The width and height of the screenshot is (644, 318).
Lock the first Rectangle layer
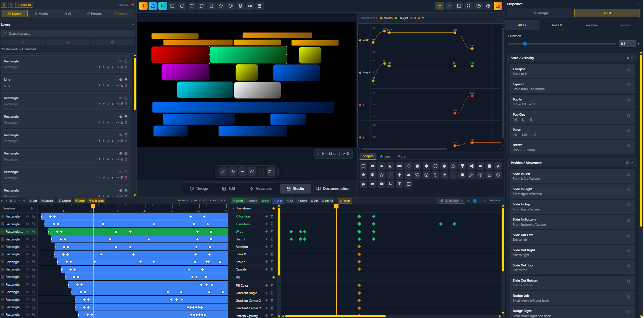coord(126,61)
